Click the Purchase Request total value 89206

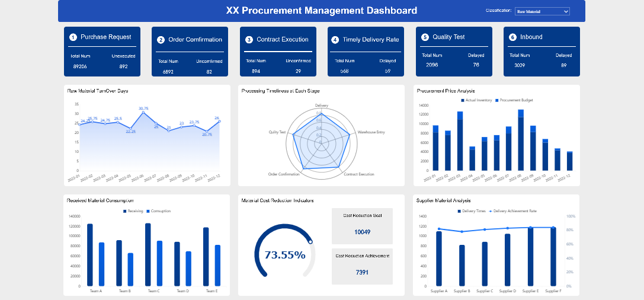click(80, 66)
